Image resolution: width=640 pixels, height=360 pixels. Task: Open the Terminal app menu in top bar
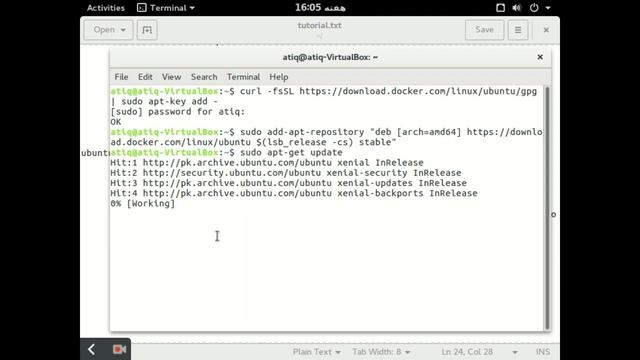pos(166,8)
